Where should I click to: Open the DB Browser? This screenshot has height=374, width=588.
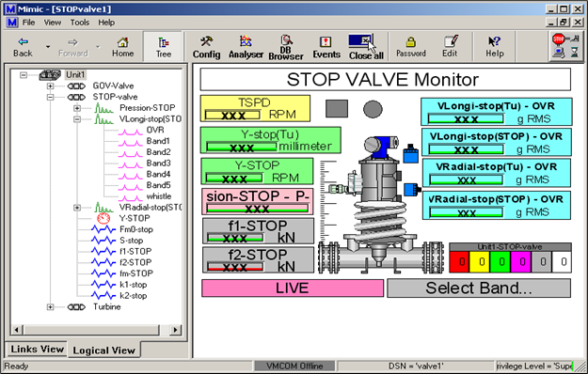[286, 47]
